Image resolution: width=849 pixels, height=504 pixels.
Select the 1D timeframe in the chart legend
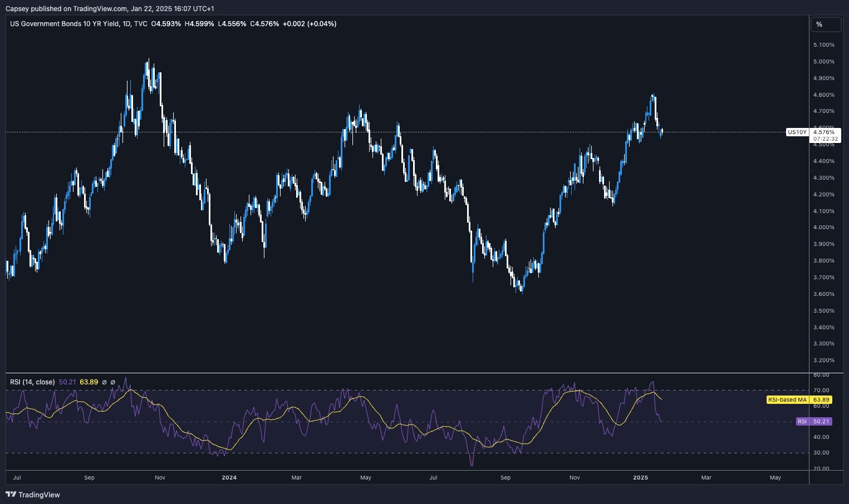[x=126, y=24]
